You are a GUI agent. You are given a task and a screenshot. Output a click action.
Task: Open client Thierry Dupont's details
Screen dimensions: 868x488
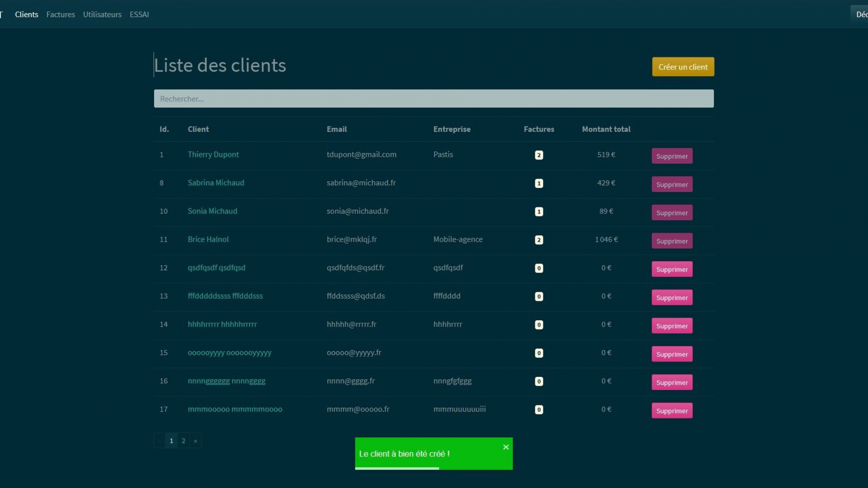tap(213, 155)
